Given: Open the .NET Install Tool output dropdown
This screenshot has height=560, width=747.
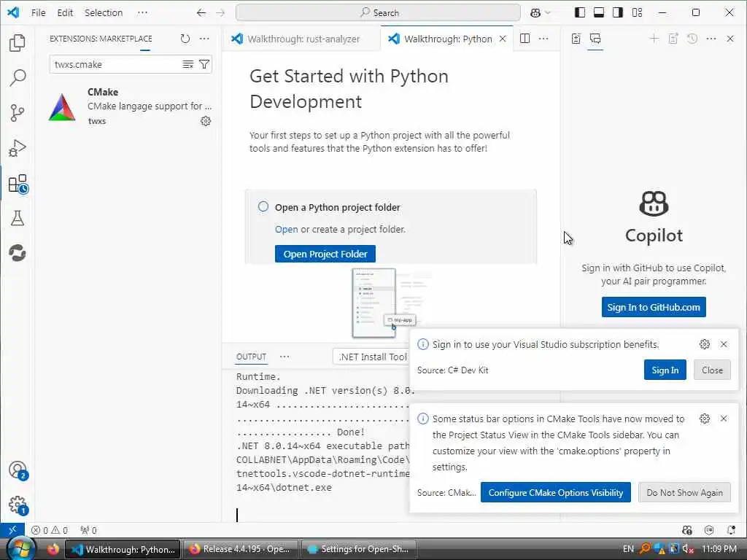Looking at the screenshot, I should 371,357.
